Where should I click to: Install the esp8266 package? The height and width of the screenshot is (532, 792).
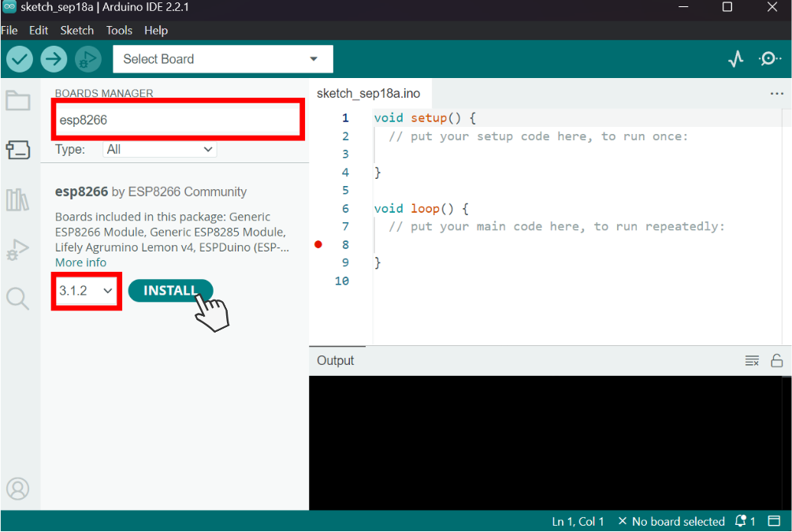coord(170,290)
